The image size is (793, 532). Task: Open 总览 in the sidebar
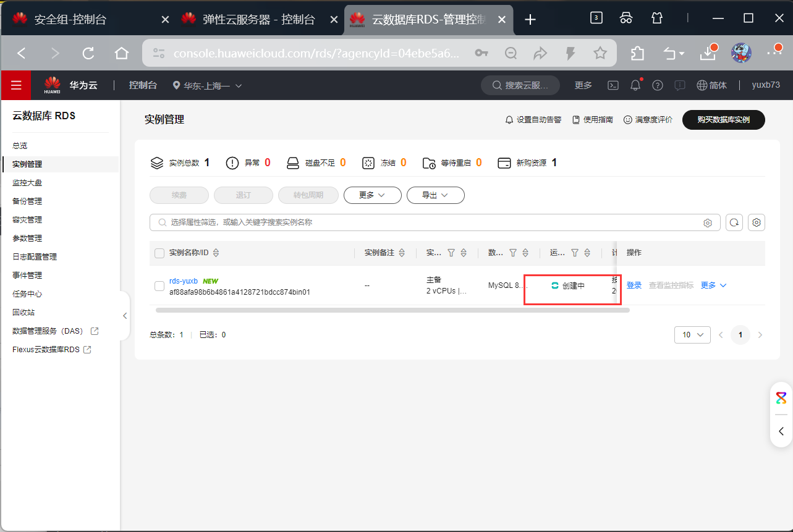20,145
